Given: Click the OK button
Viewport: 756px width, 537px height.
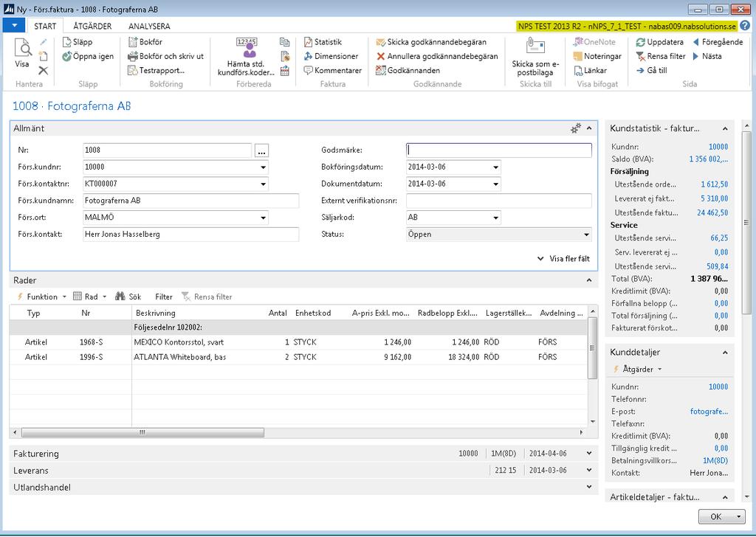Looking at the screenshot, I should coord(716,517).
